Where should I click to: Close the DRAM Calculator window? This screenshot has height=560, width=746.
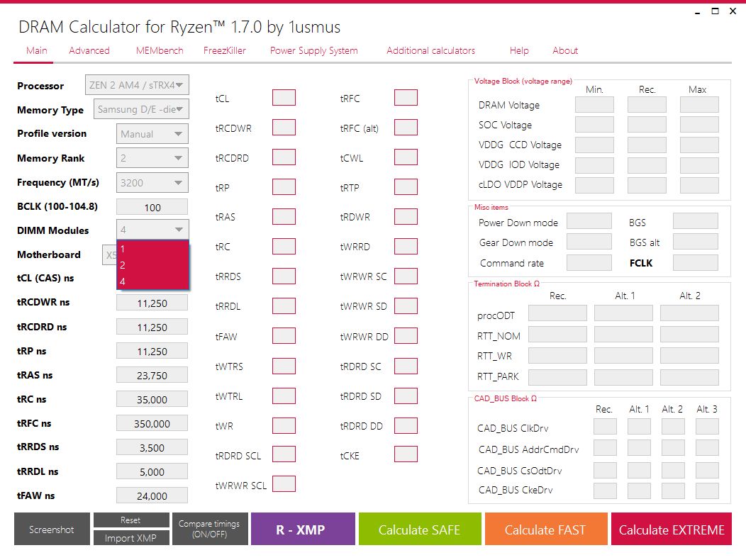click(733, 11)
